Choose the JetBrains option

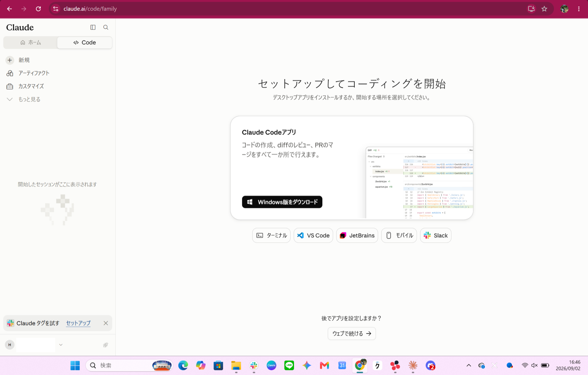357,235
